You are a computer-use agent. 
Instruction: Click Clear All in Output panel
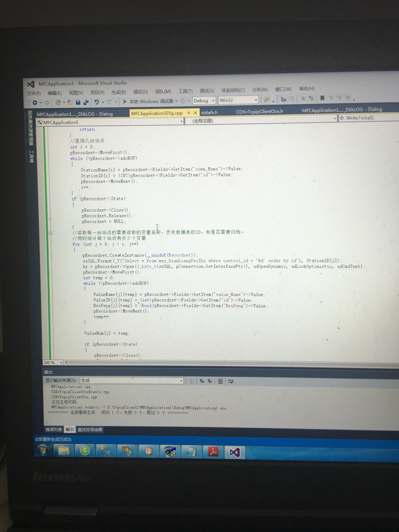[220, 381]
